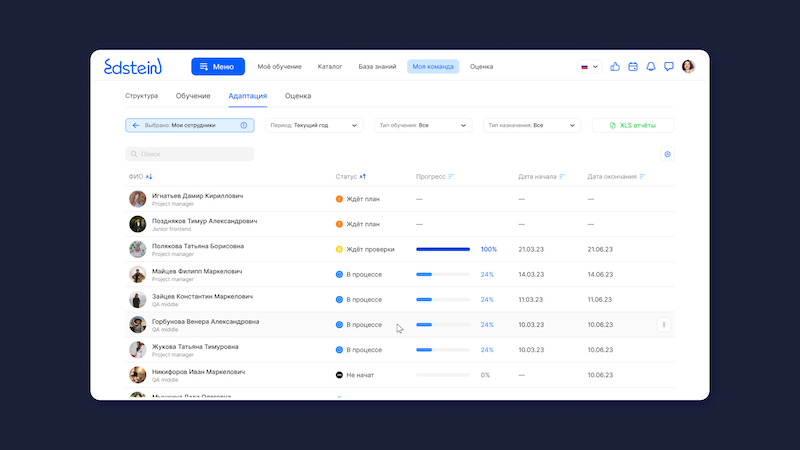Screen dimensions: 800x450
Task: Click avatar of Никифоров Иван Маркелович
Action: tap(137, 375)
